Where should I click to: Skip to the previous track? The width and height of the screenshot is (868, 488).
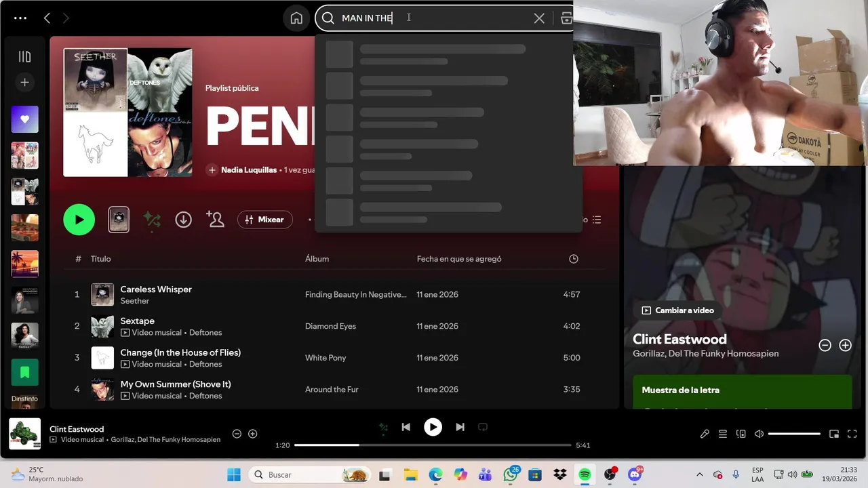click(x=406, y=427)
